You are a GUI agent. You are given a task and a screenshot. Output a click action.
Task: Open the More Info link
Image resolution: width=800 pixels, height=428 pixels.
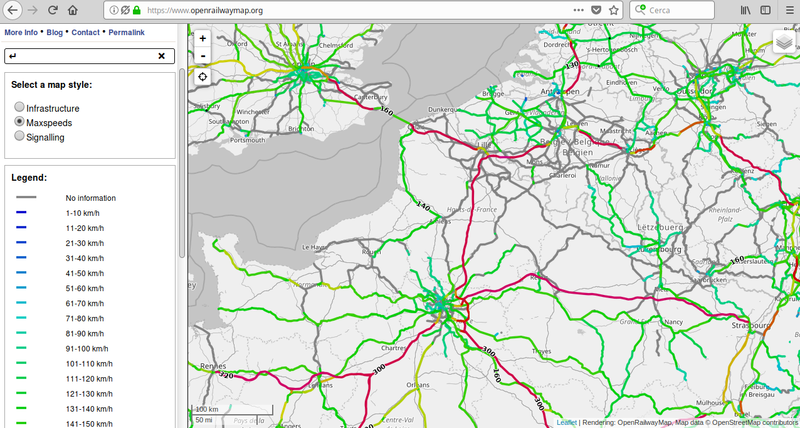point(21,32)
